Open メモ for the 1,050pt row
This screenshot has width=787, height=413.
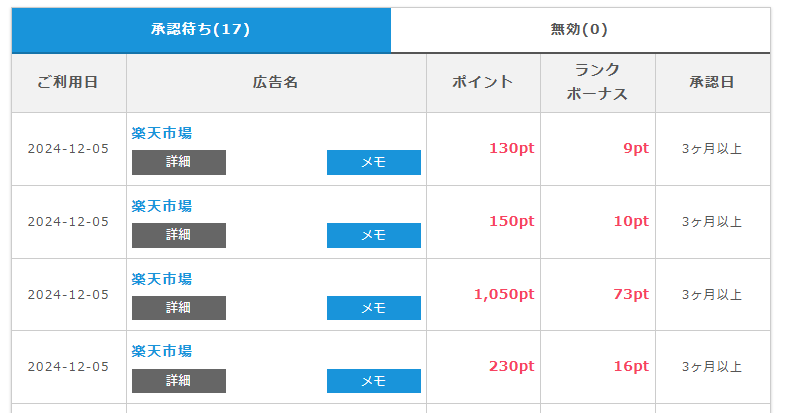tap(374, 308)
